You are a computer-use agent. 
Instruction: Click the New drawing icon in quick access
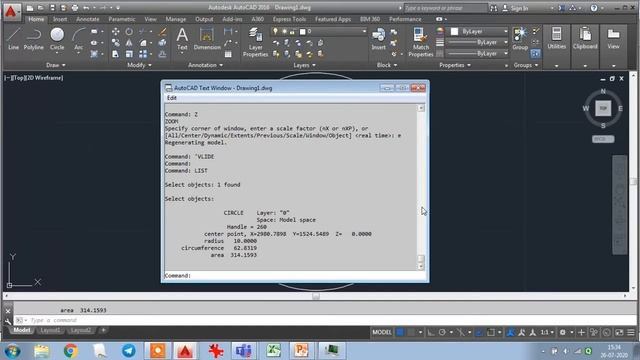tap(30, 8)
